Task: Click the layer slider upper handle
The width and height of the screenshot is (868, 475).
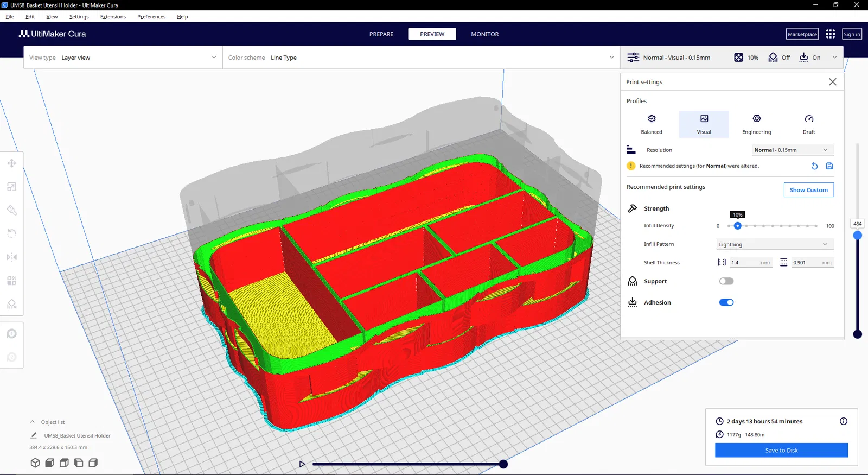Action: pos(857,235)
